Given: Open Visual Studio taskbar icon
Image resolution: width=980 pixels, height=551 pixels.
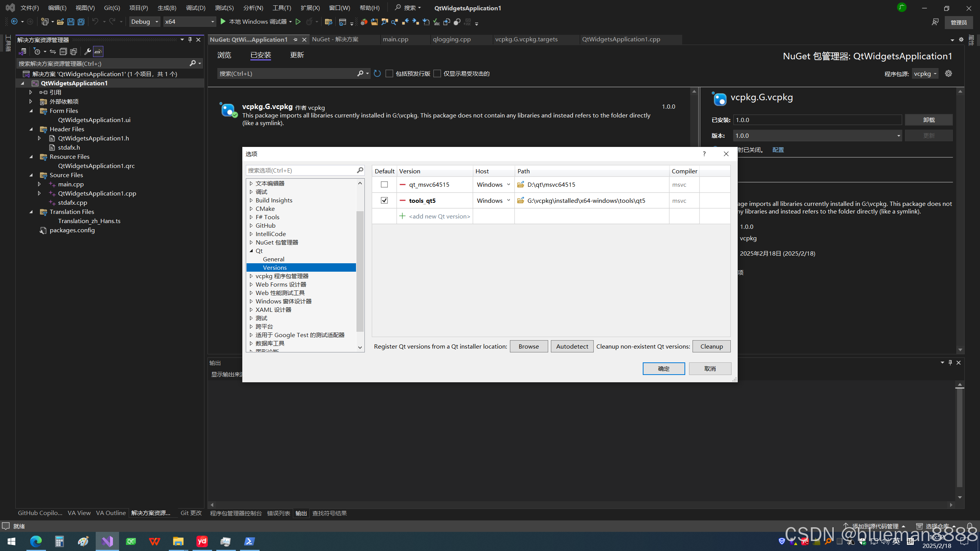Looking at the screenshot, I should point(107,541).
